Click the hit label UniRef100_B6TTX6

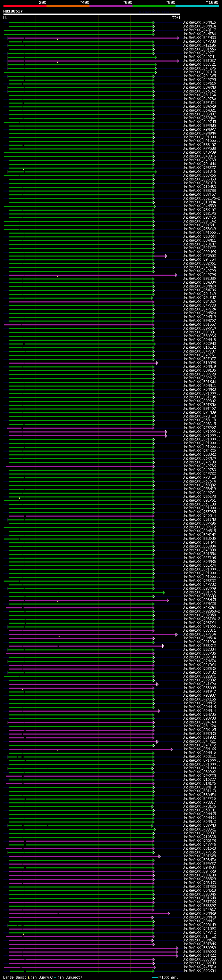[x=199, y=902]
